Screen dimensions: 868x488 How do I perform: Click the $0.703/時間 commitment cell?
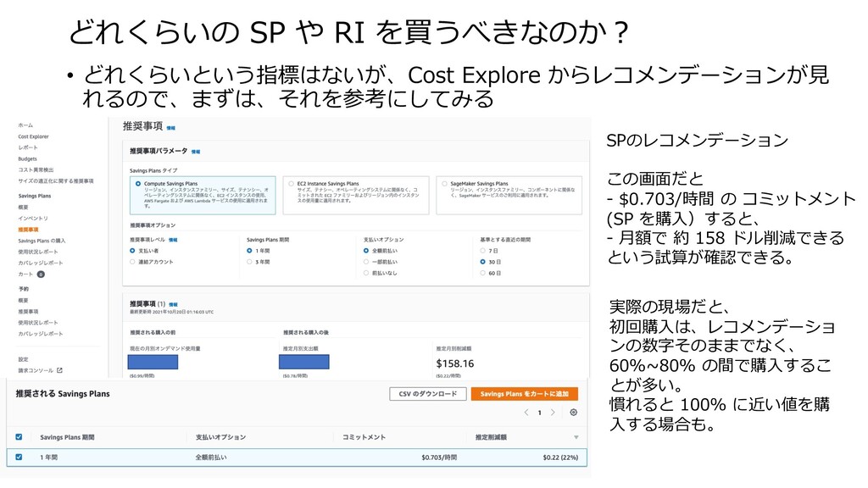(x=439, y=457)
